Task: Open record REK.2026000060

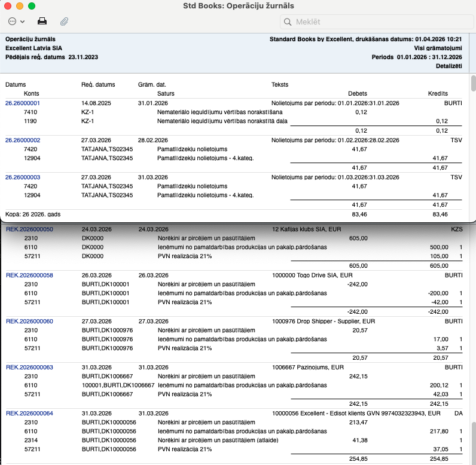Action: point(29,321)
